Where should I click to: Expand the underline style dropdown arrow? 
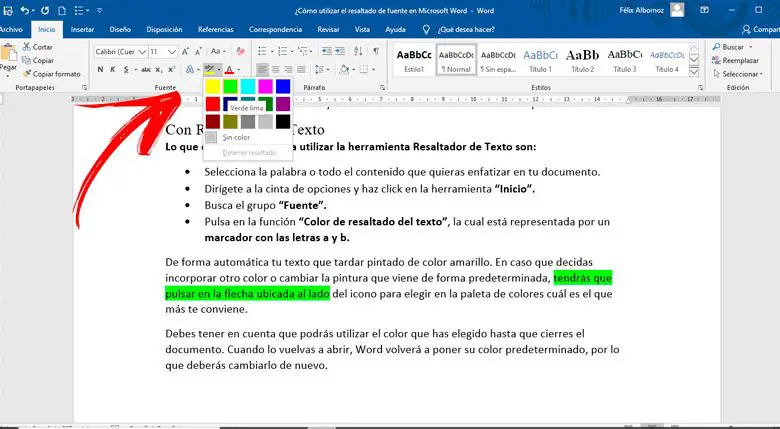click(134, 70)
